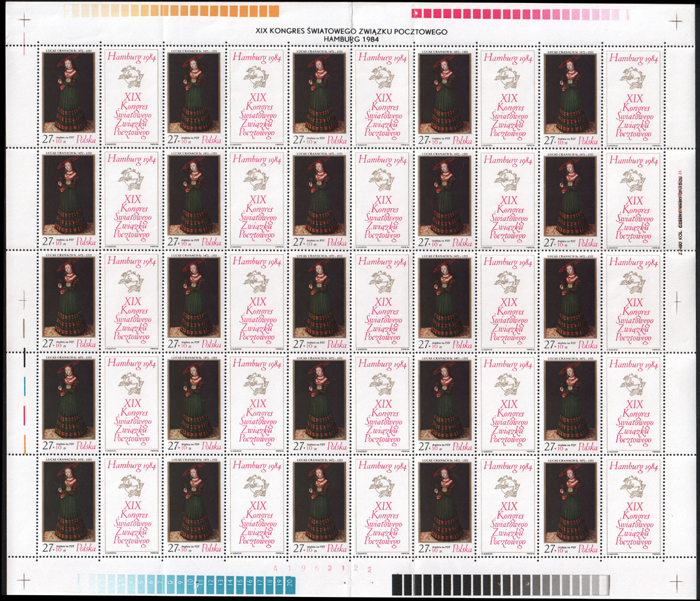Image resolution: width=700 pixels, height=601 pixels.
Task: Click the cyan square numbered 12
Action: pos(210,585)
